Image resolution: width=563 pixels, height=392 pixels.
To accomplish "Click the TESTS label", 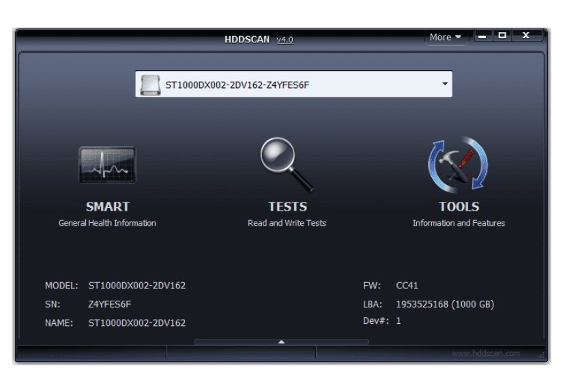I will point(287,207).
